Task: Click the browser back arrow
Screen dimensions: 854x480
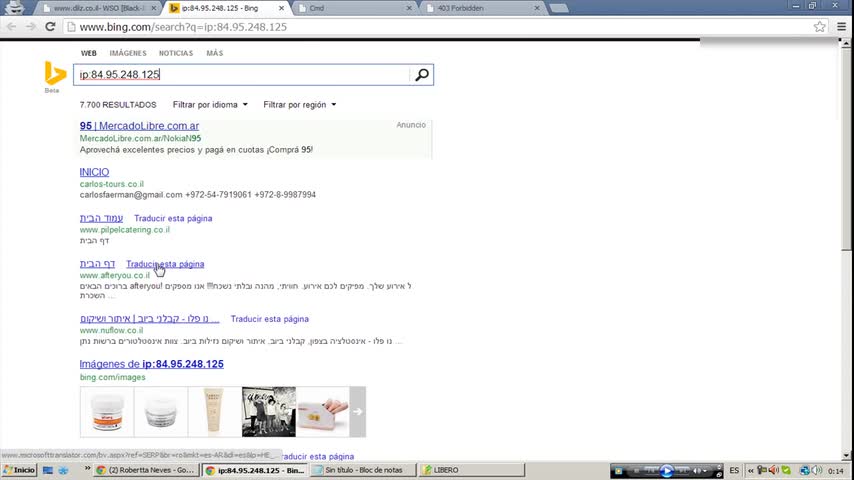Action: click(x=11, y=27)
